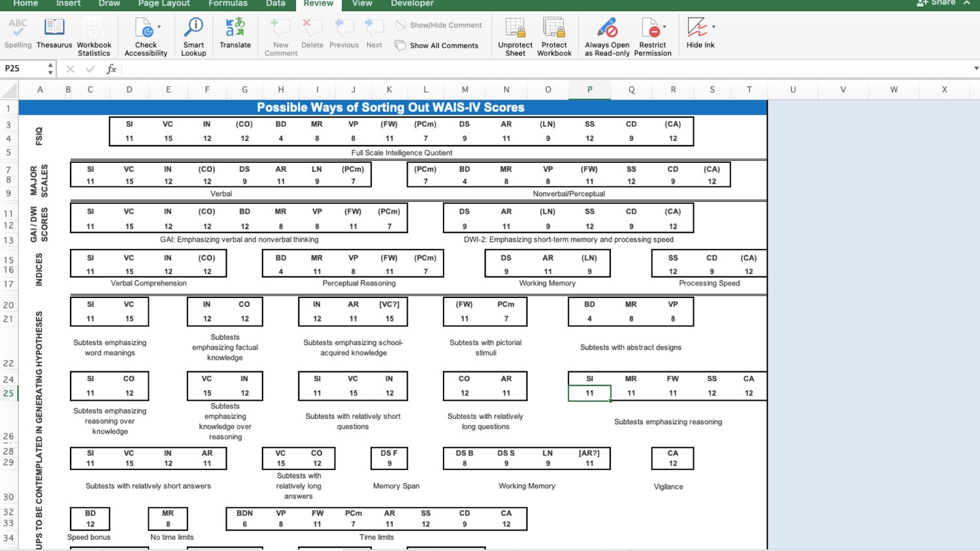Switch to the Formulas tab
980x551 pixels.
tap(228, 3)
